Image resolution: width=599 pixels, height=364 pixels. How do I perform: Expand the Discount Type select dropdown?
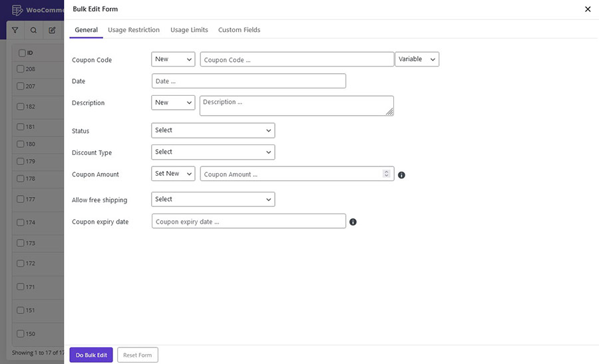(x=213, y=152)
